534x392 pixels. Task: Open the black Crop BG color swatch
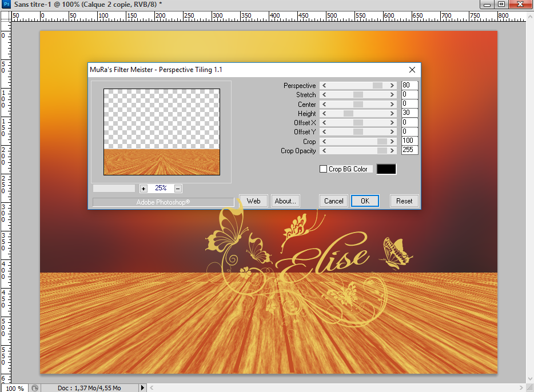pyautogui.click(x=386, y=169)
